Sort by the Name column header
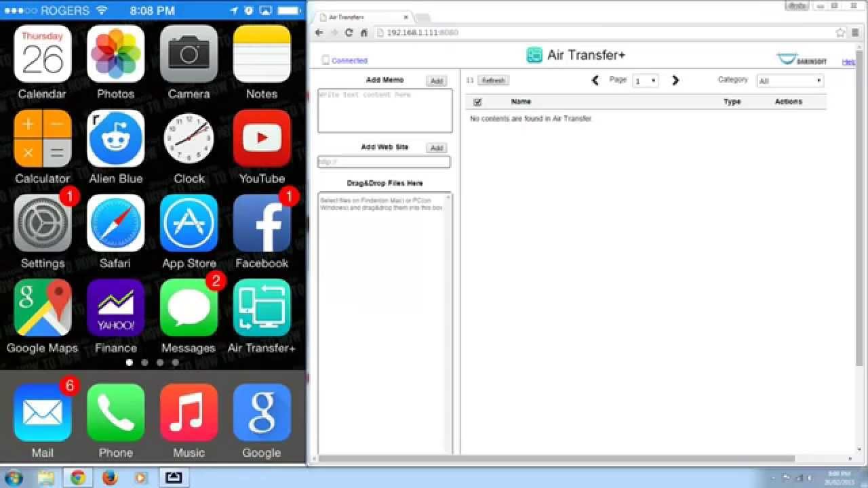Screen dimensions: 868x488 point(521,102)
